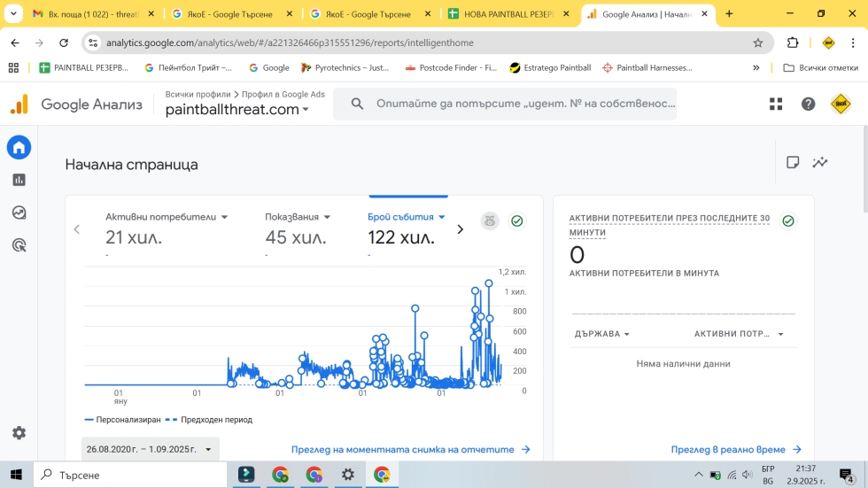This screenshot has height=488, width=868.
Task: Click the browser address bar URL
Action: (x=290, y=43)
